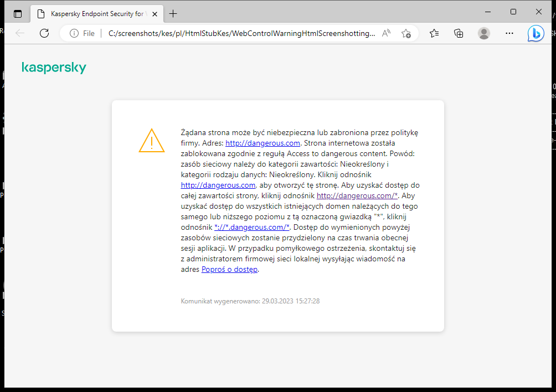Screen dimensions: 556x392
Task: Reload the current page
Action: coord(44,33)
